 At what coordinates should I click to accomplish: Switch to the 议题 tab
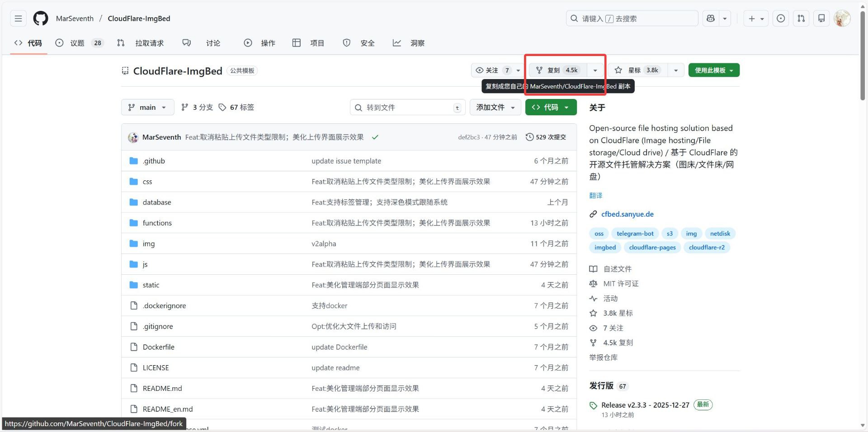point(77,43)
